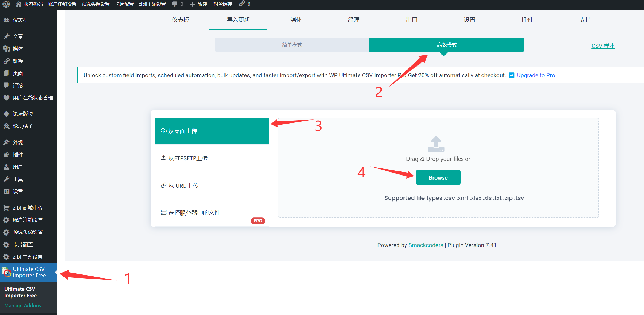
Task: Open the 工具 wrench sidebar icon
Action: coord(6,179)
